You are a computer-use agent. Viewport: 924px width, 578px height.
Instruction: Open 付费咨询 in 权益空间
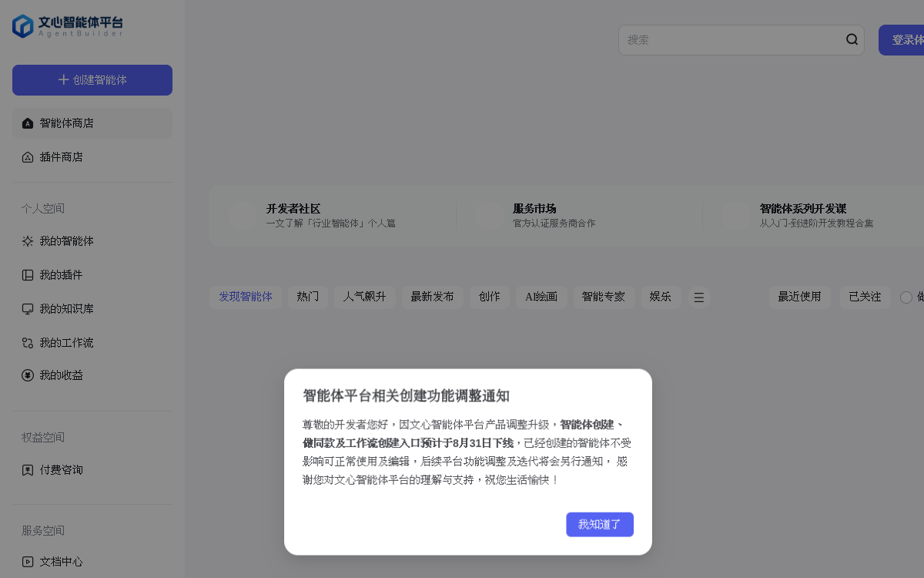(92, 470)
